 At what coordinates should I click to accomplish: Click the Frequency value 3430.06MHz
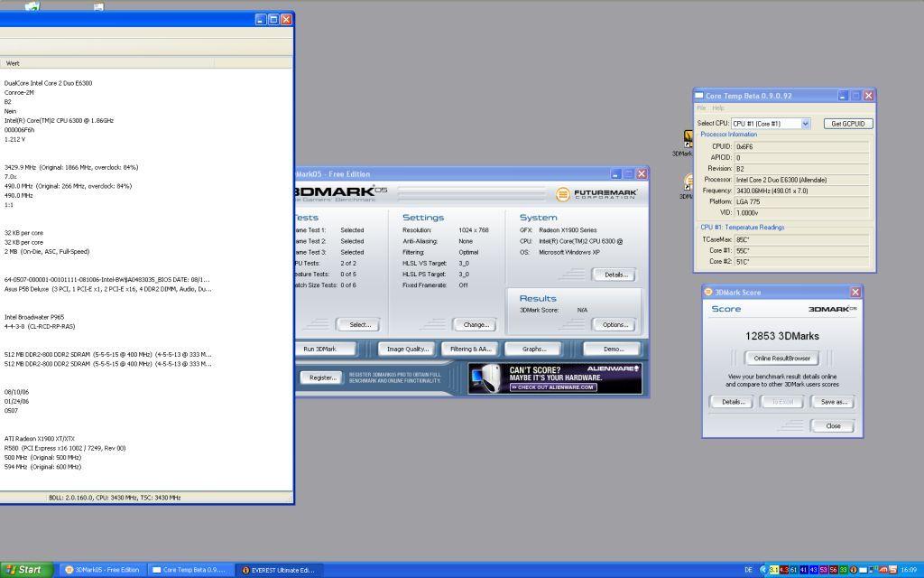click(801, 191)
